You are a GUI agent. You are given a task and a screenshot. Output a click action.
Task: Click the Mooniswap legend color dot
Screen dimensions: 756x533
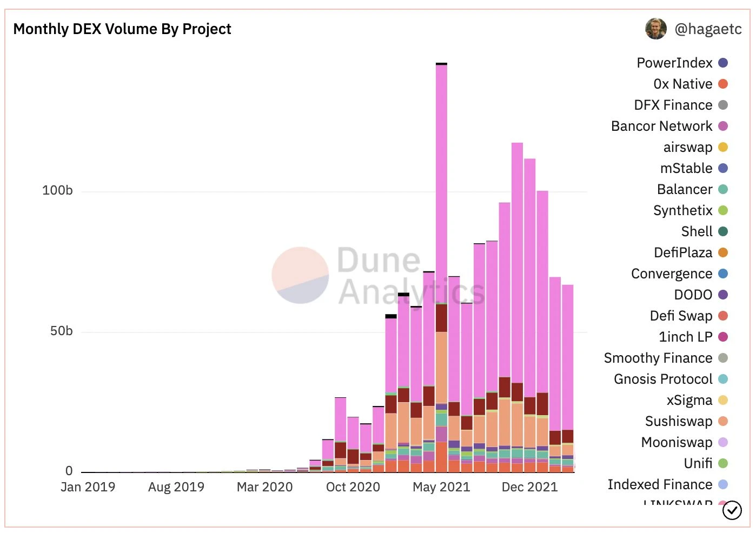pyautogui.click(x=723, y=443)
